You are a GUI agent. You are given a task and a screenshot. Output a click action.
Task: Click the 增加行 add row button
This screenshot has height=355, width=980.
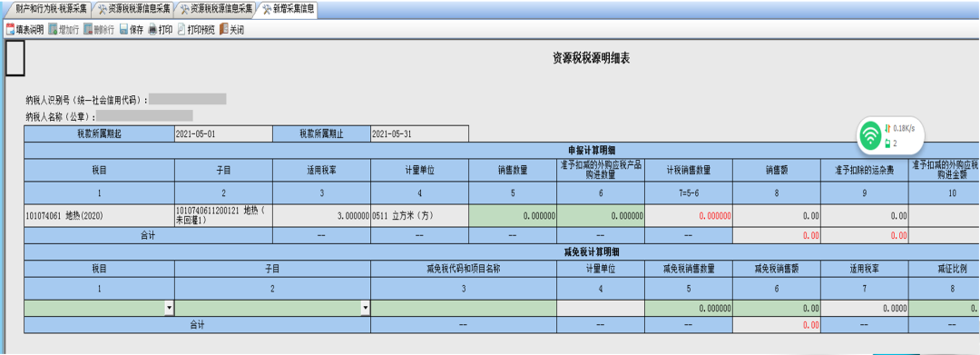click(x=64, y=29)
